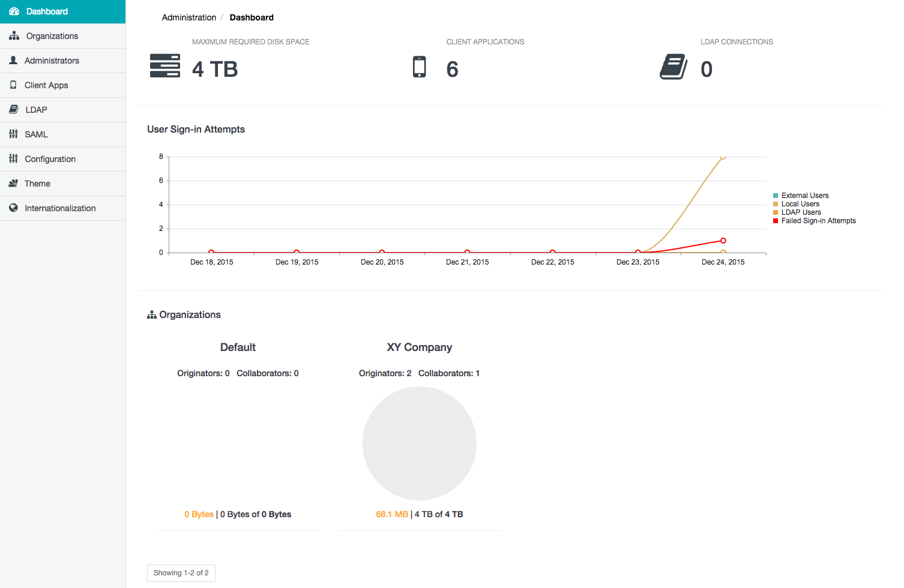This screenshot has width=904, height=588.
Task: Go to Organizations in the sidebar
Action: (52, 36)
